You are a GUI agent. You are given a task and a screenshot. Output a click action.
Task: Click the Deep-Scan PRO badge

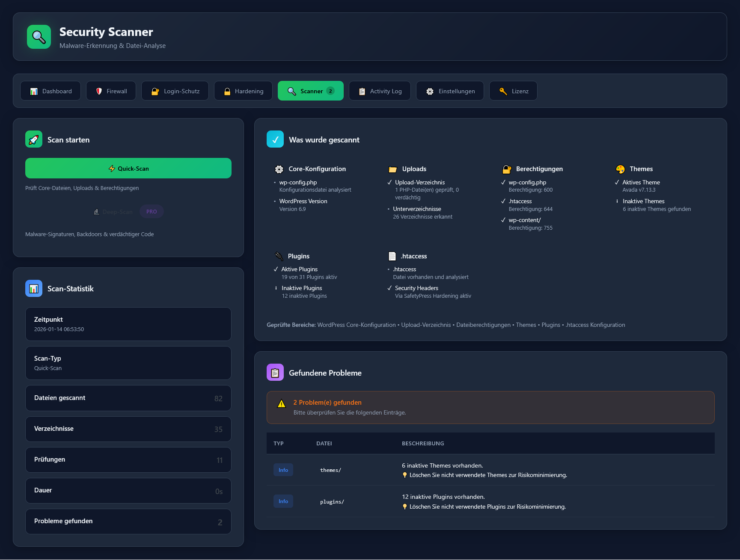click(x=151, y=211)
